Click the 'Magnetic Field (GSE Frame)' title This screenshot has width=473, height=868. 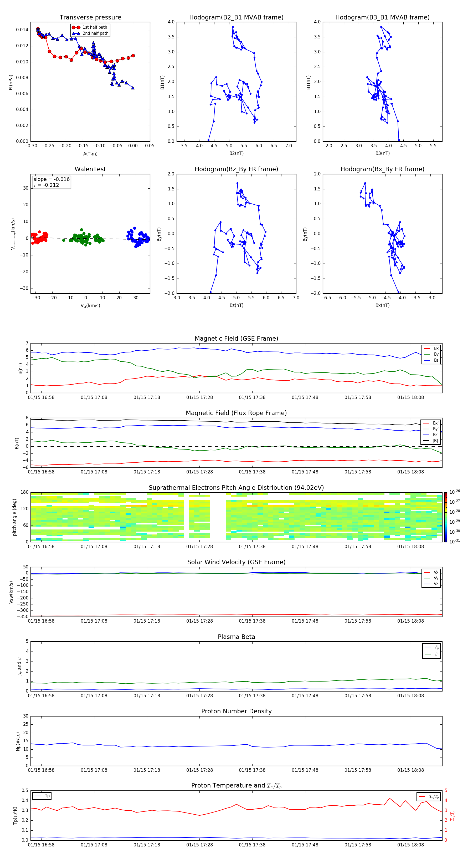236,339
